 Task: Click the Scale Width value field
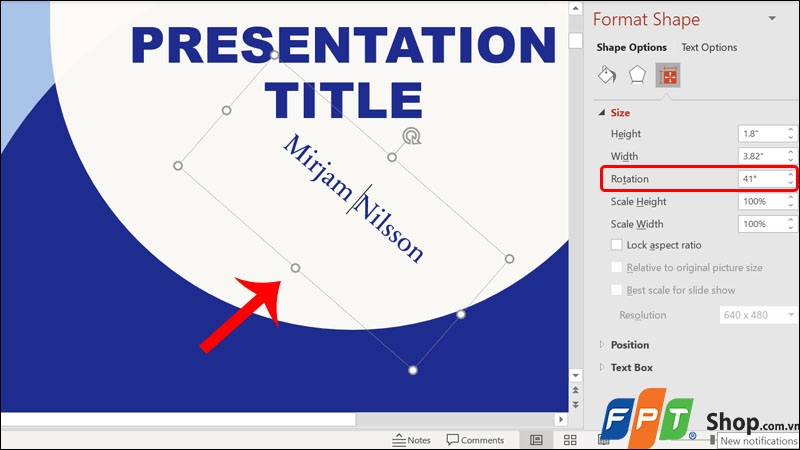tap(761, 224)
